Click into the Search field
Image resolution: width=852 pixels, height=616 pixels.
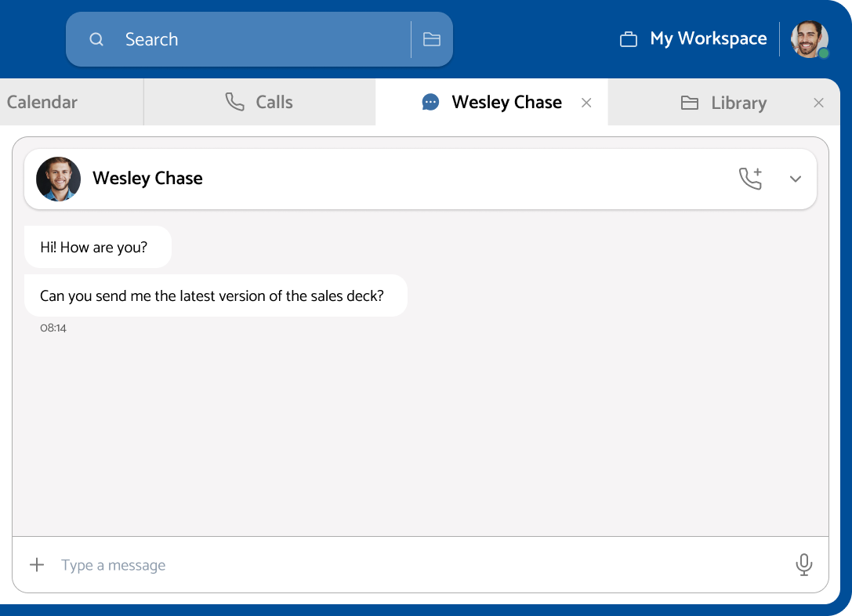tap(259, 40)
